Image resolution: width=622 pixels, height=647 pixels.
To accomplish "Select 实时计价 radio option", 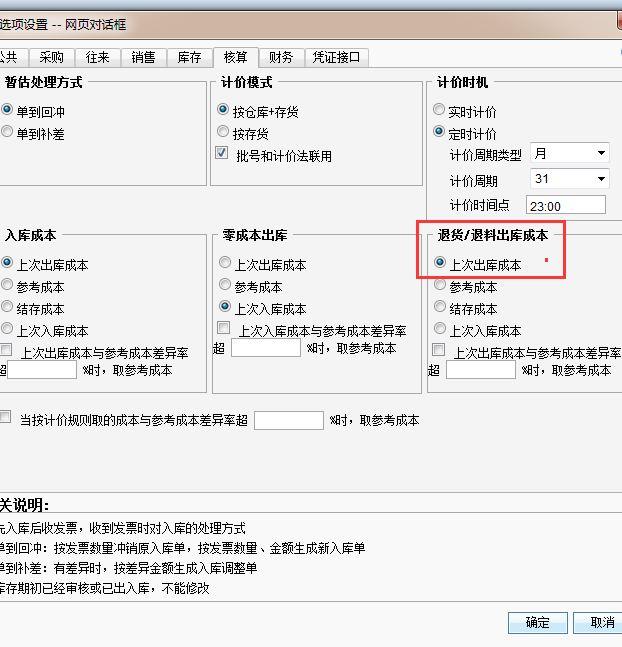I will 439,109.
